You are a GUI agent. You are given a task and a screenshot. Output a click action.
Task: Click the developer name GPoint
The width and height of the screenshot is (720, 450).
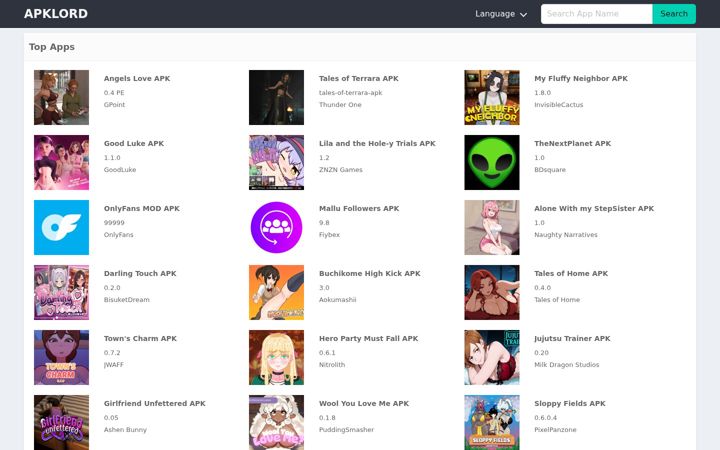pos(114,105)
